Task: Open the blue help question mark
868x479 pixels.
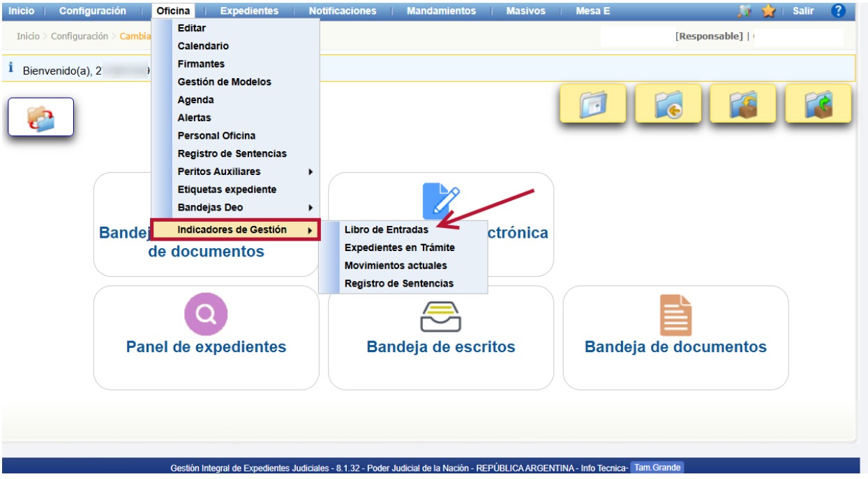Action: click(839, 10)
